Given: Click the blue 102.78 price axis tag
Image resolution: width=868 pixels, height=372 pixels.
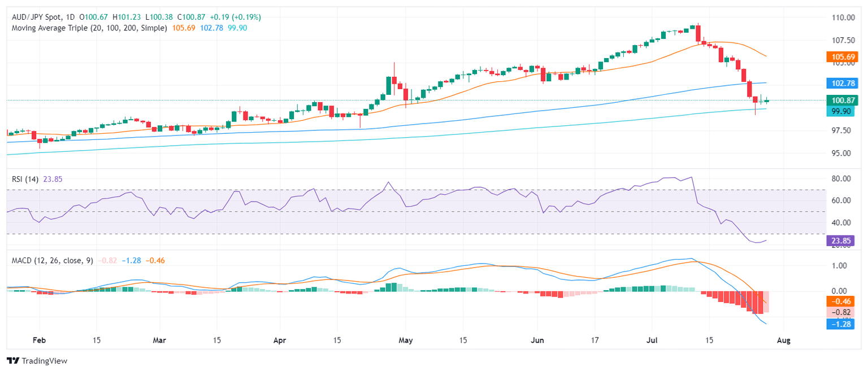Looking at the screenshot, I should pos(841,83).
